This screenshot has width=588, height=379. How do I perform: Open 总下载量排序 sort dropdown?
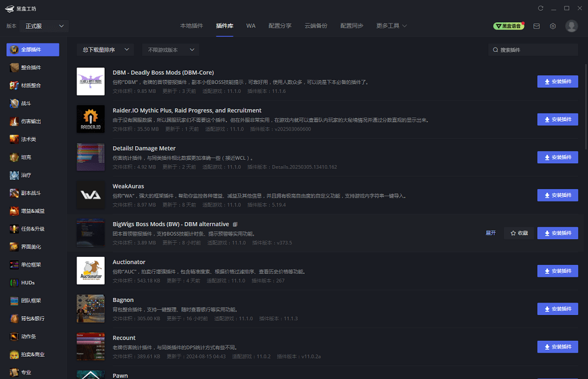(x=105, y=50)
